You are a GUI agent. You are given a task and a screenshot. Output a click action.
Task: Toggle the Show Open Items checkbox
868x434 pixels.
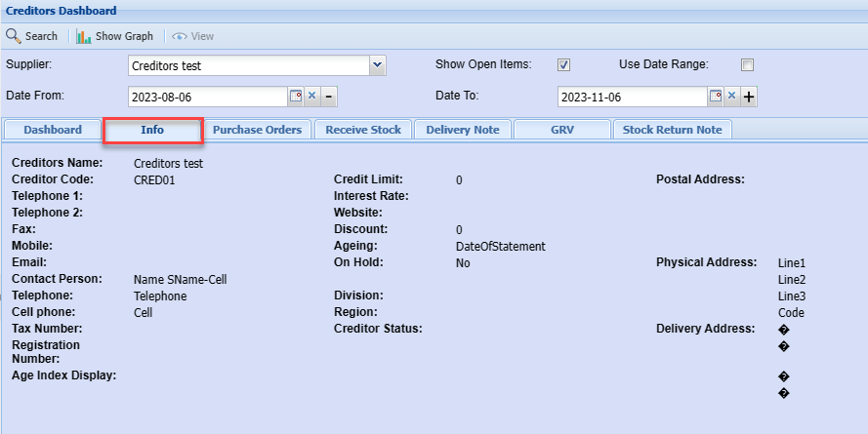(x=563, y=65)
